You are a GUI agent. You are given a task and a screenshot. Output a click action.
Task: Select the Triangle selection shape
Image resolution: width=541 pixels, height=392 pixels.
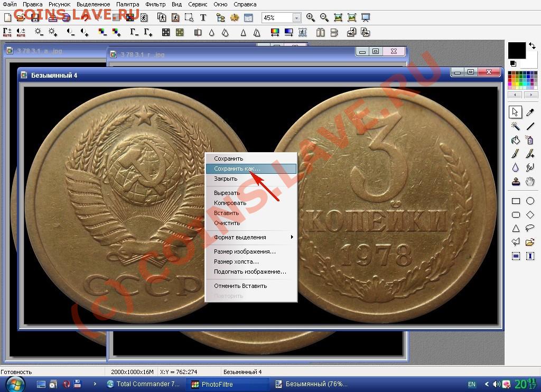[x=516, y=228]
